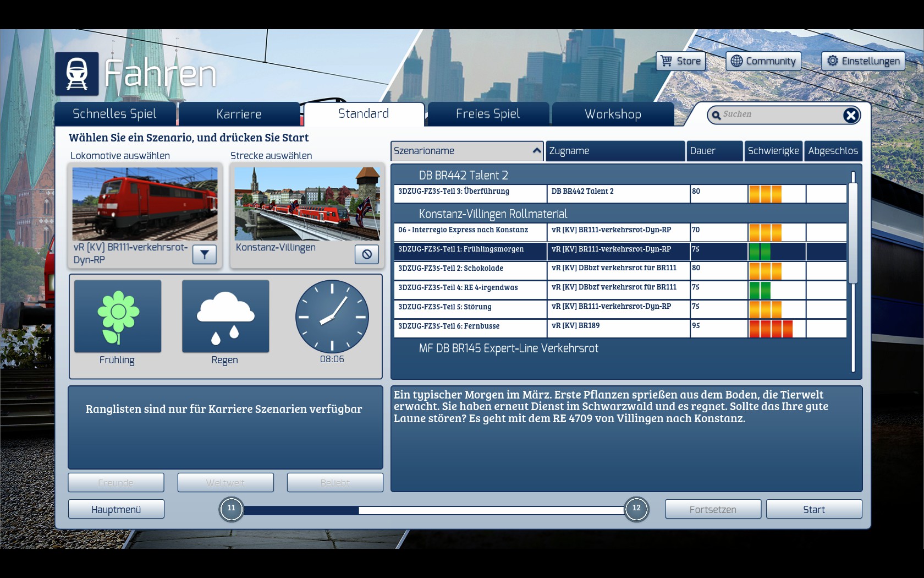The image size is (924, 578).
Task: Select the Regen weather cloud icon
Action: point(226,317)
